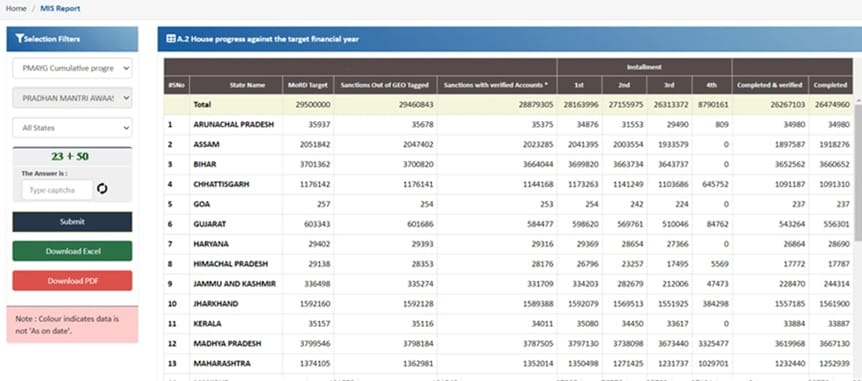Click the total value 29460843
Image resolution: width=862 pixels, height=381 pixels.
pyautogui.click(x=416, y=104)
